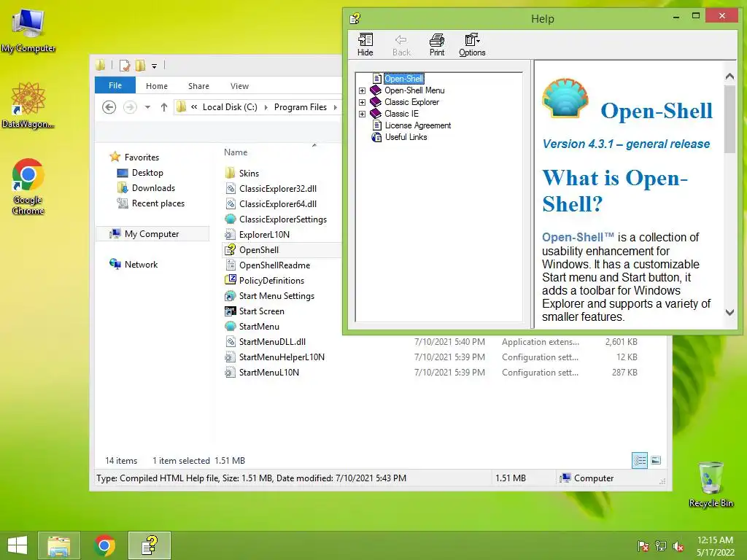Switch to details view in Explorer
This screenshot has height=560, width=747.
639,460
